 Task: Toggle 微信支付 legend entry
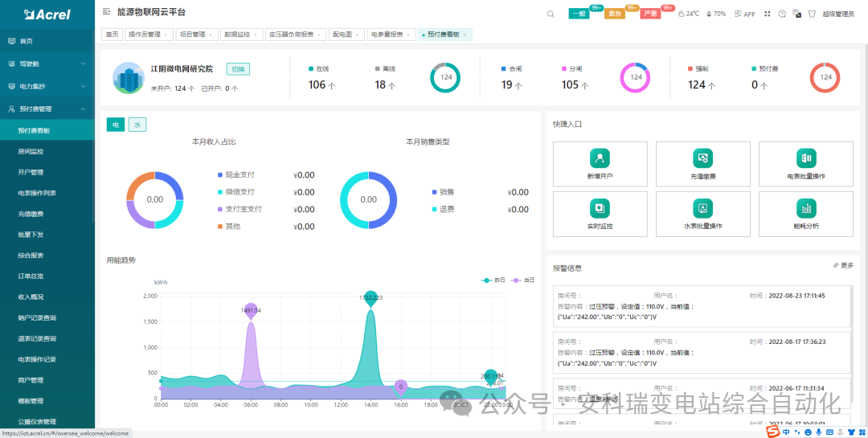(235, 192)
